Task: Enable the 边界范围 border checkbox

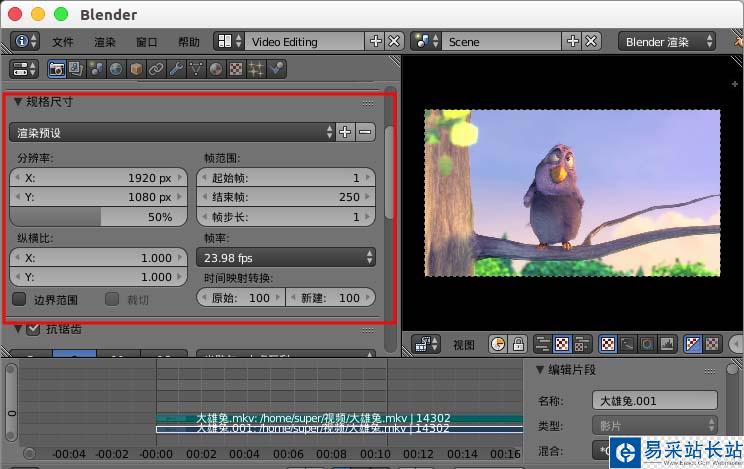Action: 19,299
